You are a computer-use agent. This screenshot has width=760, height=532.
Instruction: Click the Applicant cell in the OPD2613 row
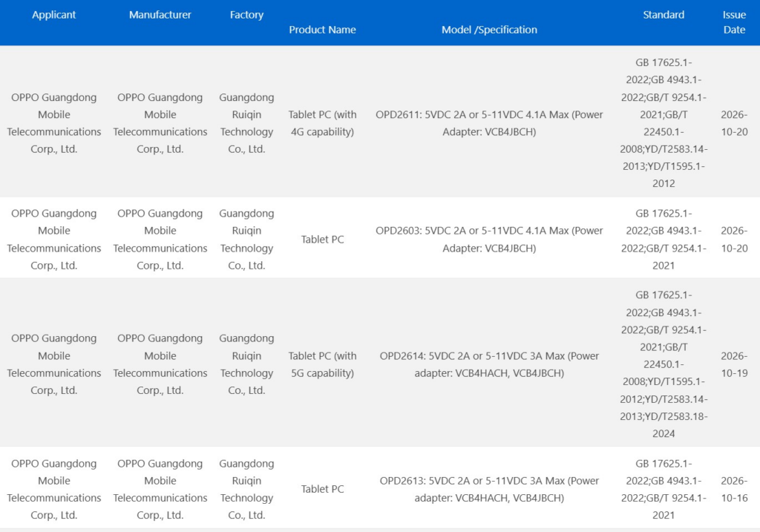[53, 490]
